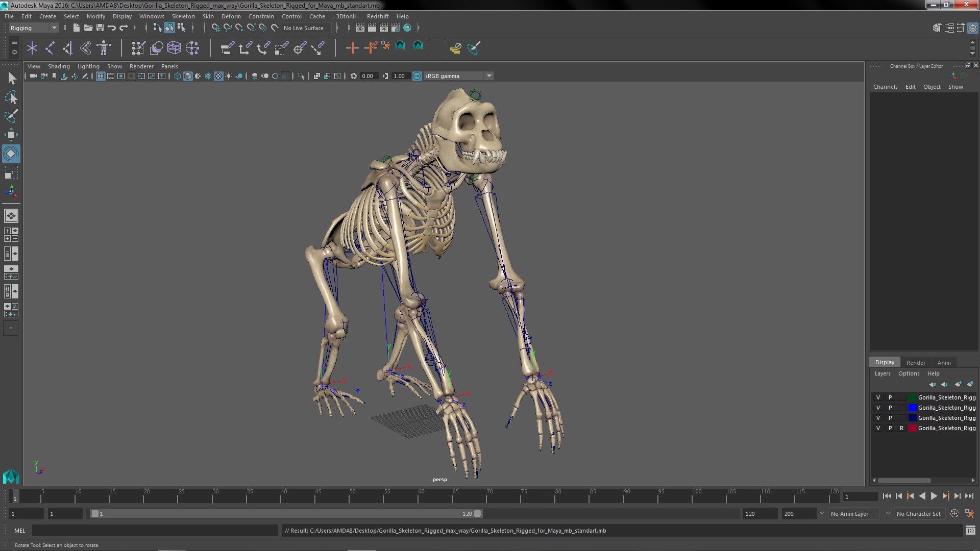Open the Constrain menu

pos(261,16)
